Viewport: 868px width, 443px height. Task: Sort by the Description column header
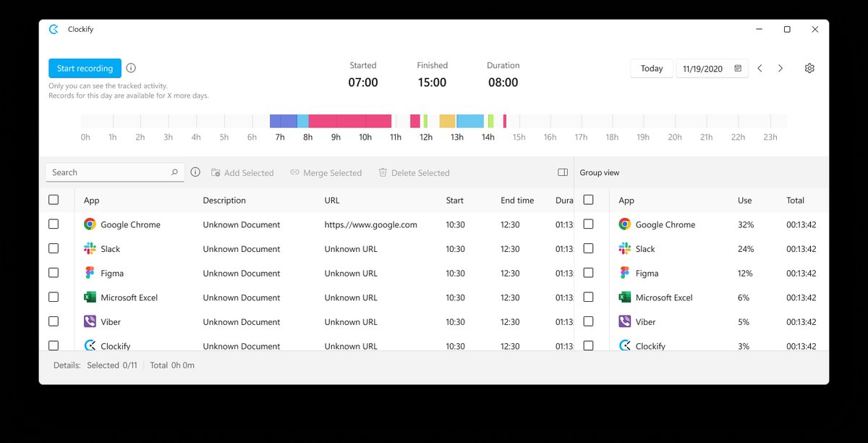tap(224, 201)
